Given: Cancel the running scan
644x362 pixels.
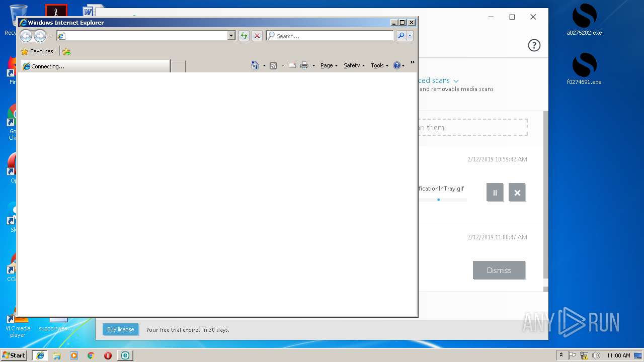Looking at the screenshot, I should (517, 193).
